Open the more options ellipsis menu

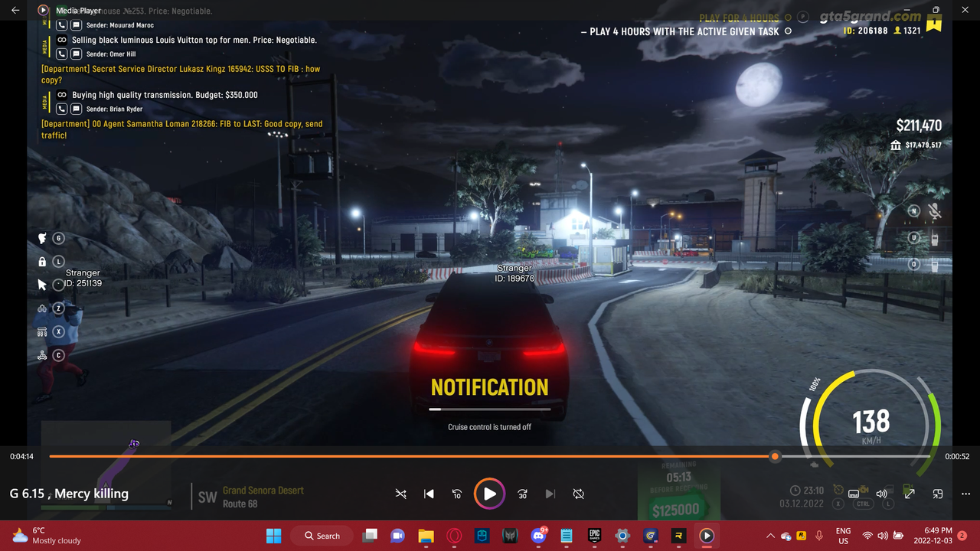point(965,494)
